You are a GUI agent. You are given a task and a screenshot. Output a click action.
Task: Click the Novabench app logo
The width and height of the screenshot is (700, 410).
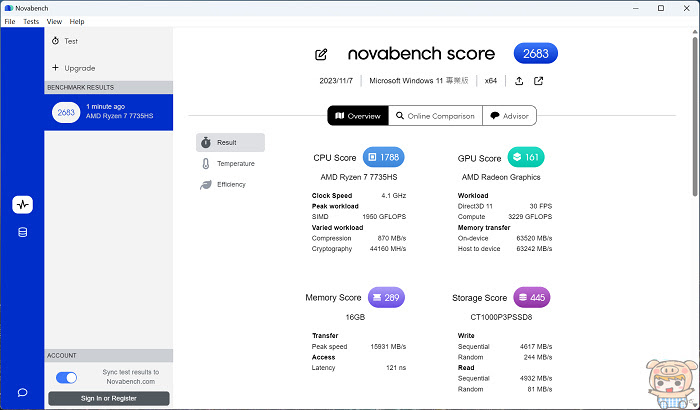8,8
